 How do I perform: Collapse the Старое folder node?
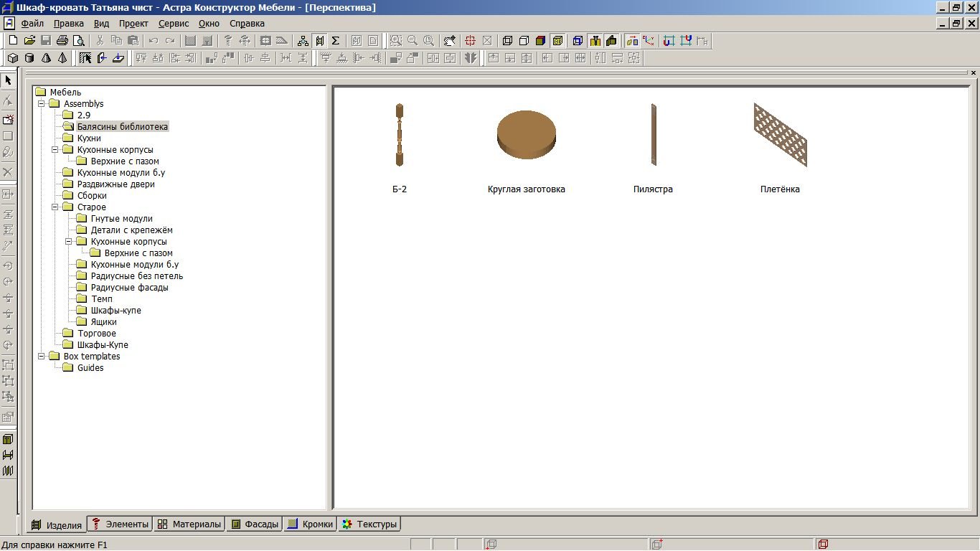[x=55, y=207]
